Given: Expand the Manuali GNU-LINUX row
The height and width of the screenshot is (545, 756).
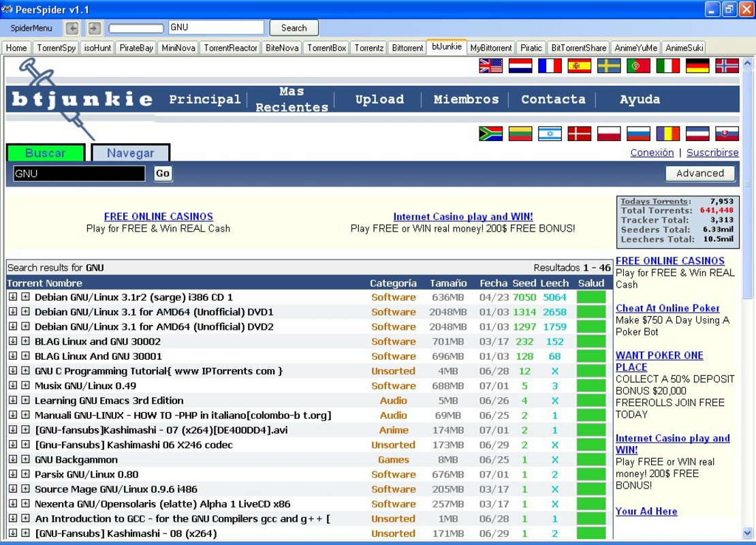Looking at the screenshot, I should pyautogui.click(x=25, y=415).
